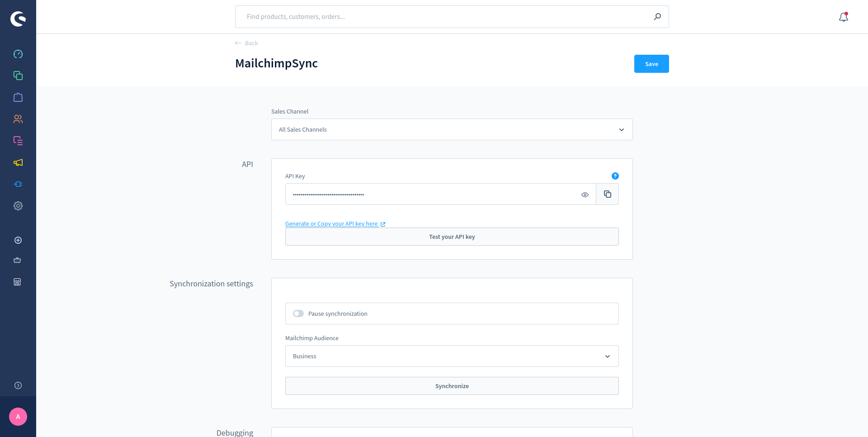Go Back using the Back link
Screen dimensions: 868x437
click(246, 43)
